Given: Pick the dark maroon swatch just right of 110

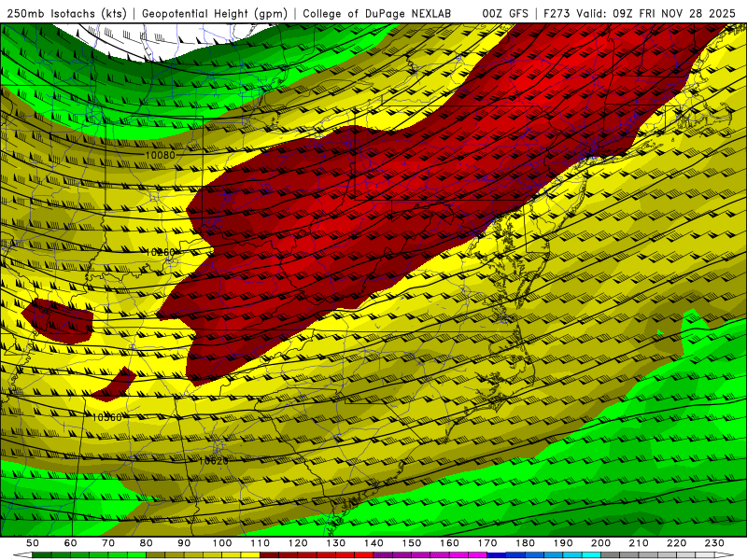Looking at the screenshot, I should [x=270, y=555].
